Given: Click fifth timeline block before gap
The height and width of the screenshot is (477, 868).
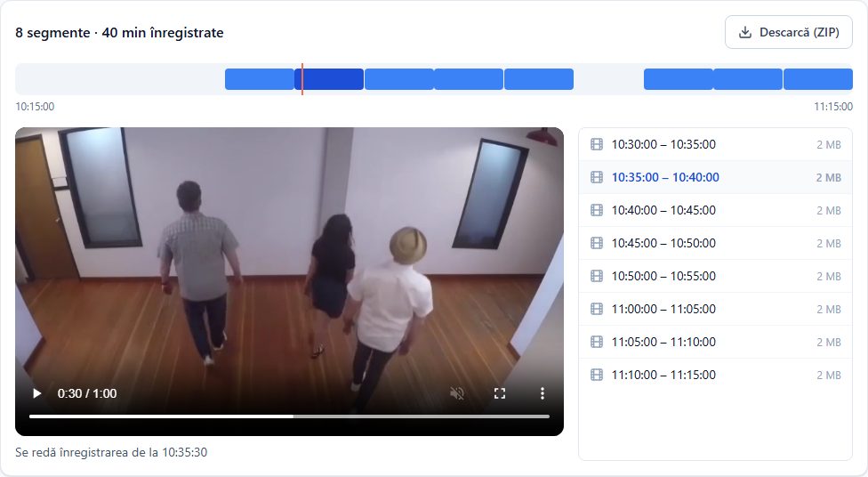Looking at the screenshot, I should tap(539, 79).
